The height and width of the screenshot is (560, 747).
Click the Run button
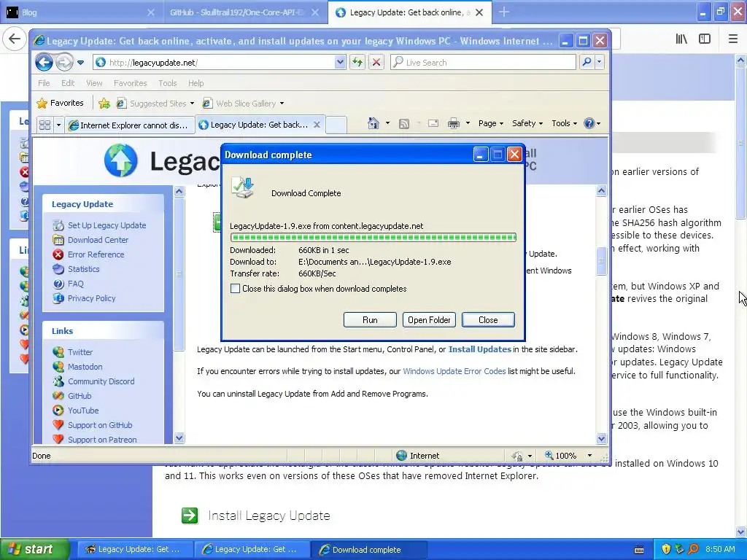(370, 320)
